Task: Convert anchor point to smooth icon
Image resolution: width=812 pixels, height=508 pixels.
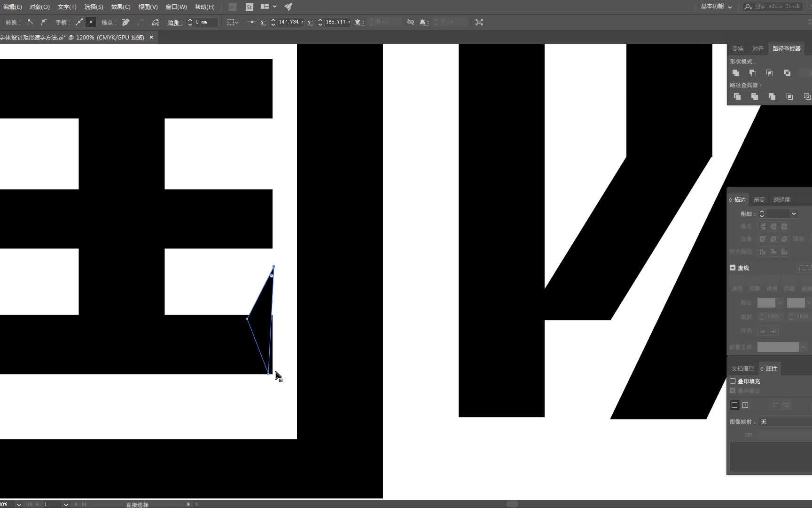Action: pos(44,22)
